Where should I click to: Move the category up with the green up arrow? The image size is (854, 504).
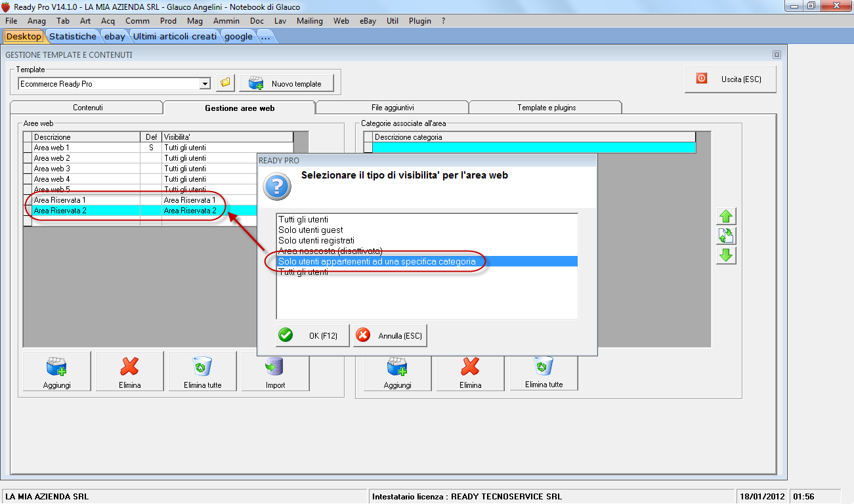coord(726,217)
